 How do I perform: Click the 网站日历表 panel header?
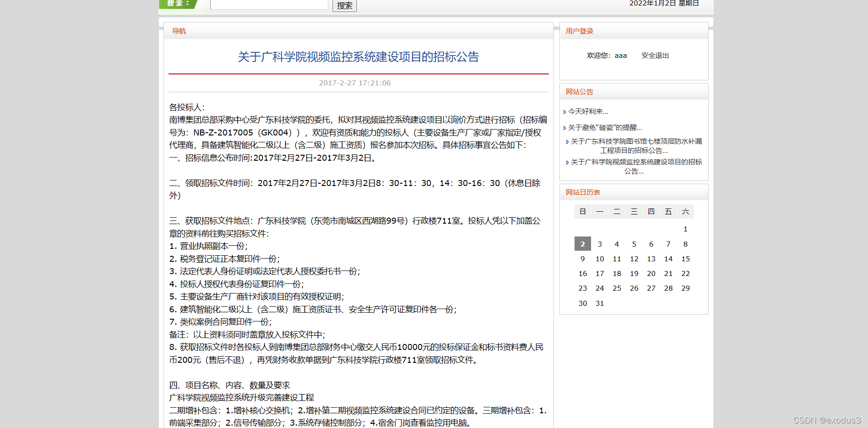(x=583, y=192)
